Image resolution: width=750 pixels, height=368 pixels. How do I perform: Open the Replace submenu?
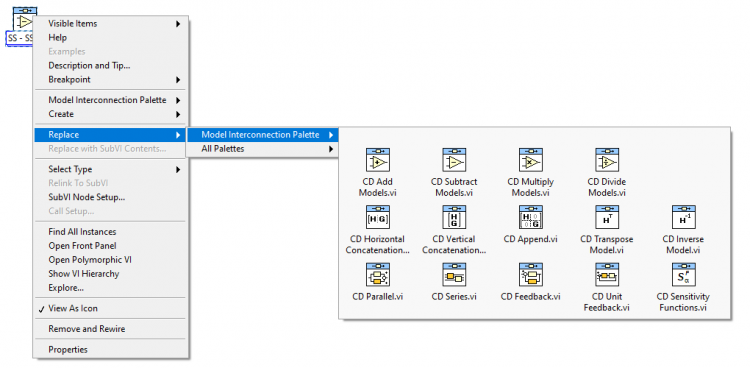(x=110, y=135)
